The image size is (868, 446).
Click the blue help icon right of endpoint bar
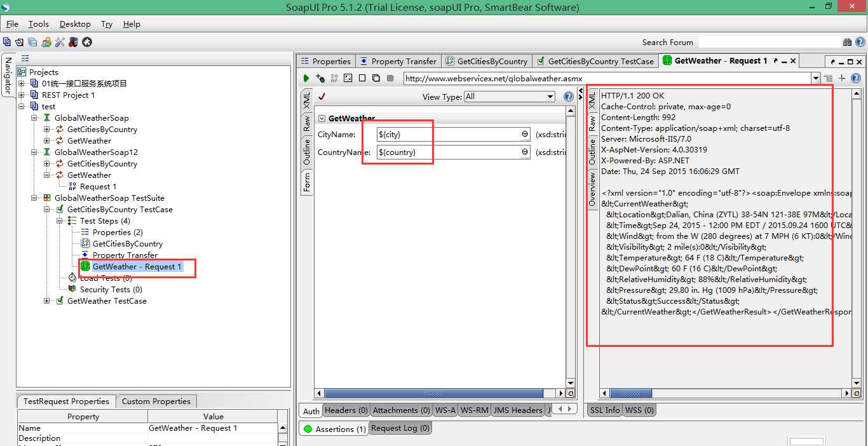(856, 78)
